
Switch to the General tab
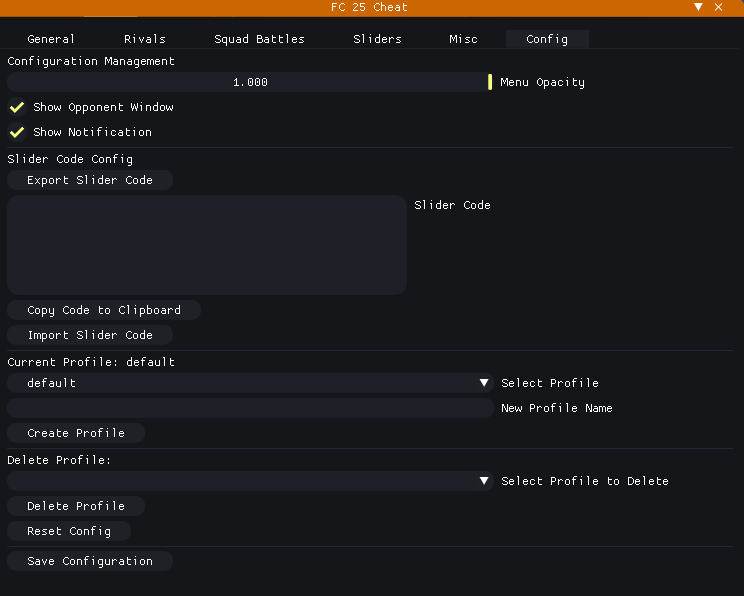tap(51, 39)
